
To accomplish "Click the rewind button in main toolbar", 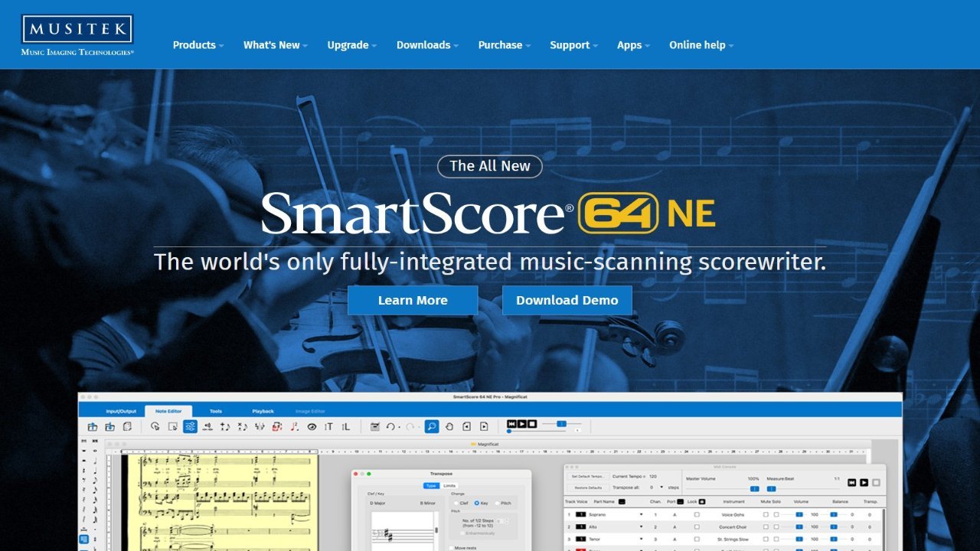I will pyautogui.click(x=512, y=423).
